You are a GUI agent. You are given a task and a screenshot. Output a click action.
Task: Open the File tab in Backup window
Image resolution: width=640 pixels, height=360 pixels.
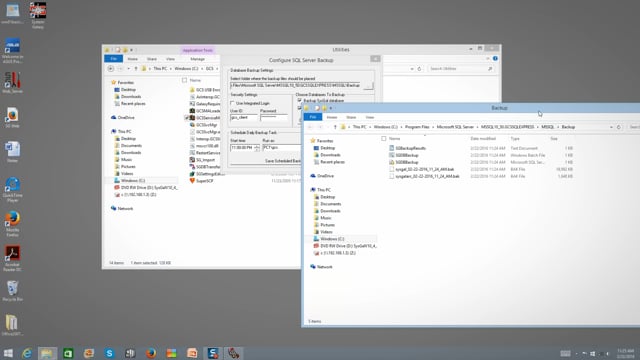click(313, 117)
